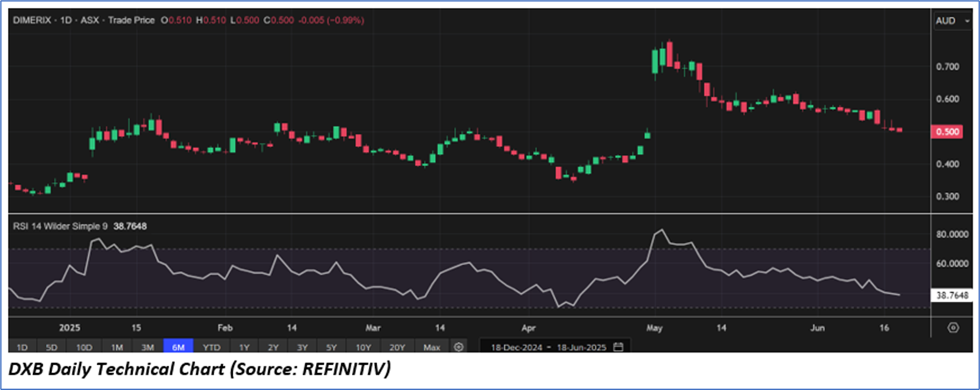This screenshot has width=980, height=390.
Task: Switch to the 1Y range
Action: point(244,347)
